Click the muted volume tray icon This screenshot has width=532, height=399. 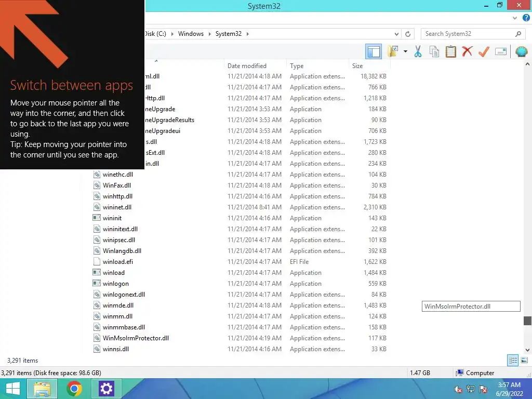(x=458, y=390)
